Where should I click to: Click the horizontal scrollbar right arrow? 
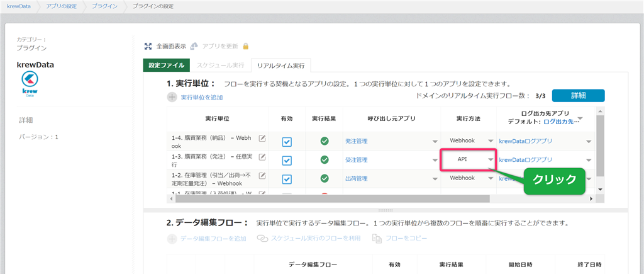(x=591, y=198)
